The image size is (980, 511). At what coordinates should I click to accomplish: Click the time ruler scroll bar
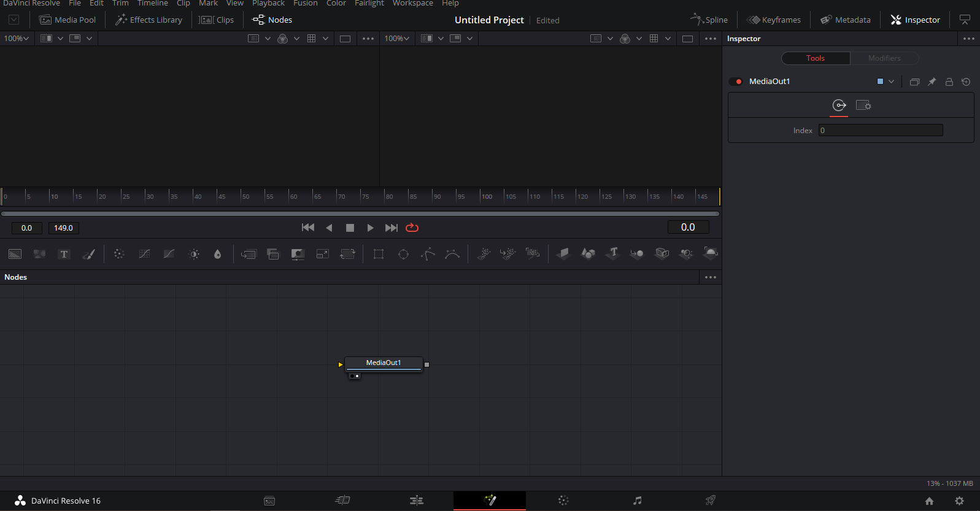(360, 213)
